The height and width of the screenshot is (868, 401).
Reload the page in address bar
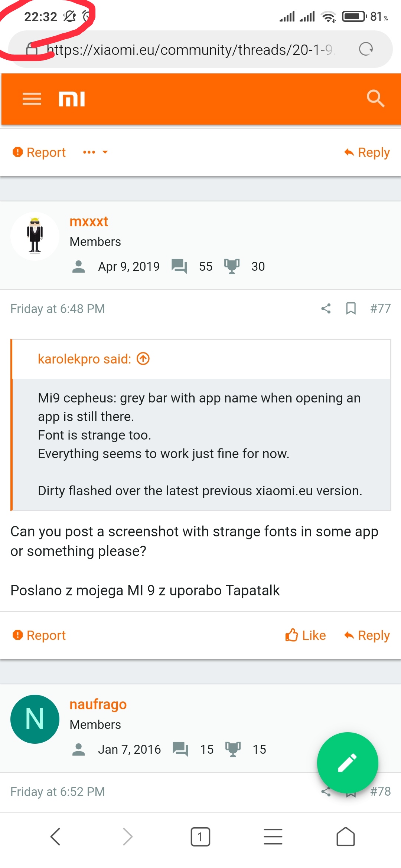[366, 49]
